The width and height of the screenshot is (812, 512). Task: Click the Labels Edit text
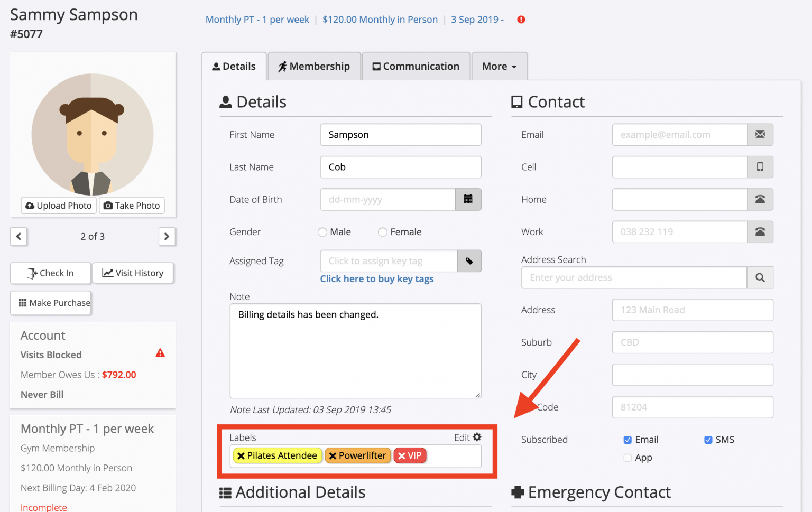tap(462, 437)
